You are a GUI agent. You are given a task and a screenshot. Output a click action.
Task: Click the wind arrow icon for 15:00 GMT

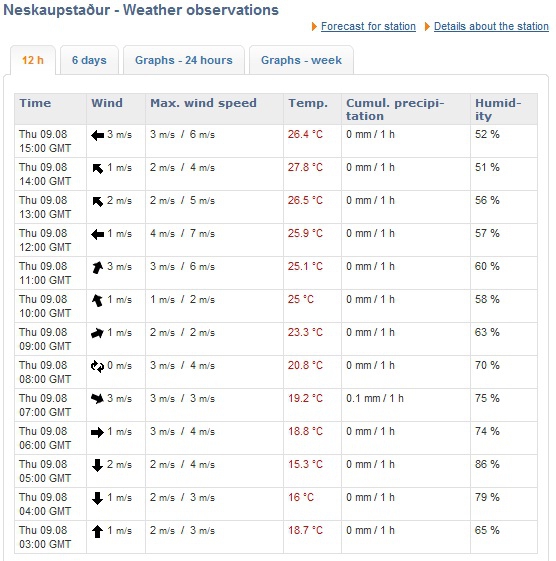pyautogui.click(x=97, y=135)
